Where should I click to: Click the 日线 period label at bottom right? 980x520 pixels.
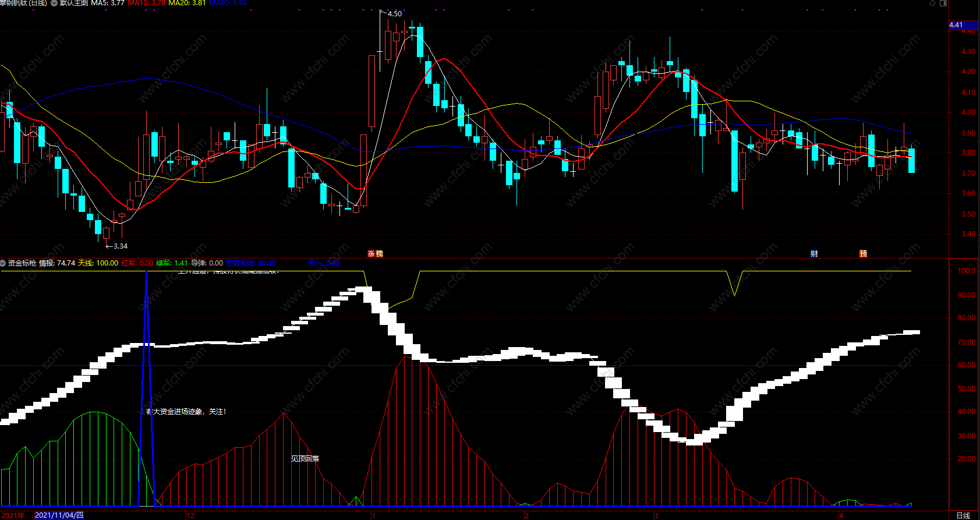pos(963,515)
